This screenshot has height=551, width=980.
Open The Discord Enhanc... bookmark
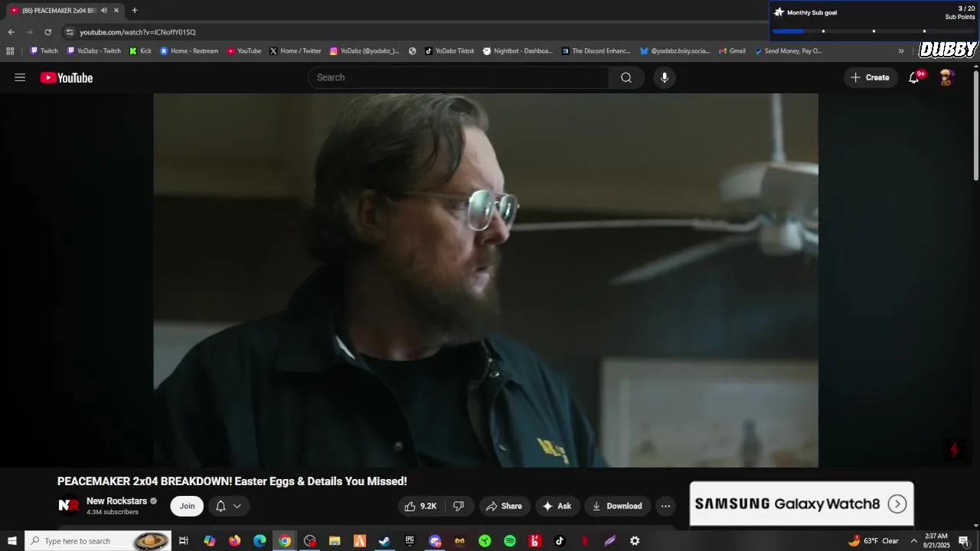[x=596, y=51]
